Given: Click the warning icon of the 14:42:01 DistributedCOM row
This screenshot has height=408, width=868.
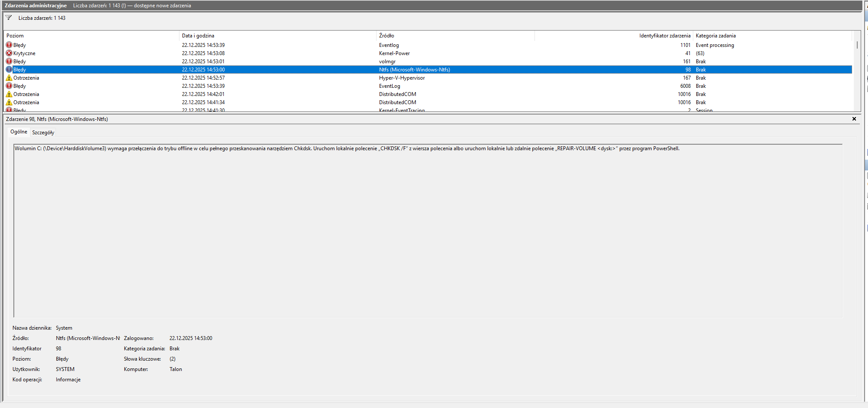Looking at the screenshot, I should pyautogui.click(x=9, y=94).
